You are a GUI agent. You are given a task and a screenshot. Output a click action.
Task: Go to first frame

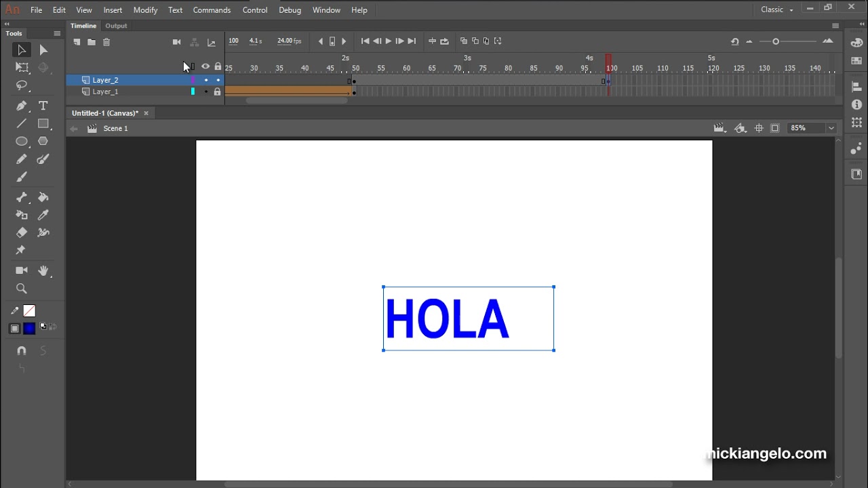[365, 41]
